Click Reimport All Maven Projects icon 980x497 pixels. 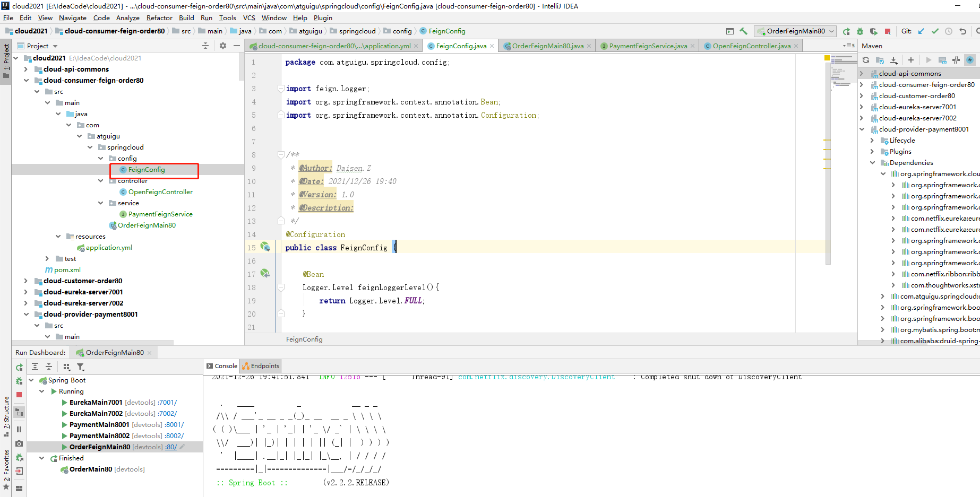point(866,60)
